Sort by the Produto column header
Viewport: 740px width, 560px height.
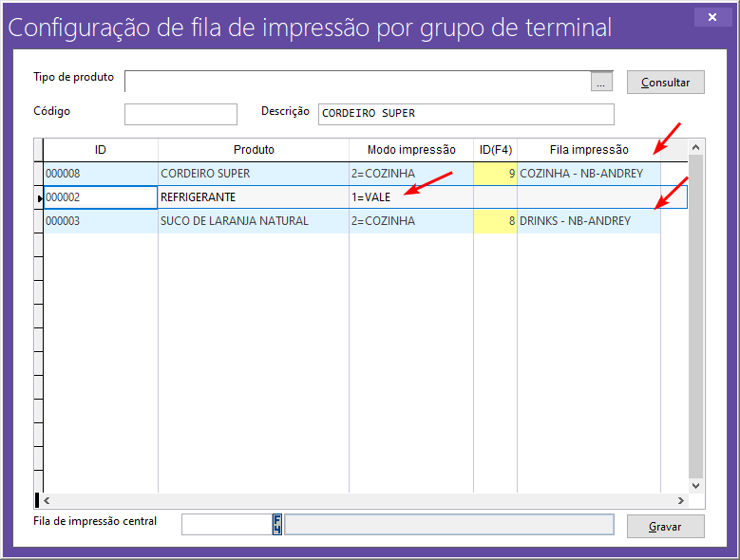tap(254, 150)
